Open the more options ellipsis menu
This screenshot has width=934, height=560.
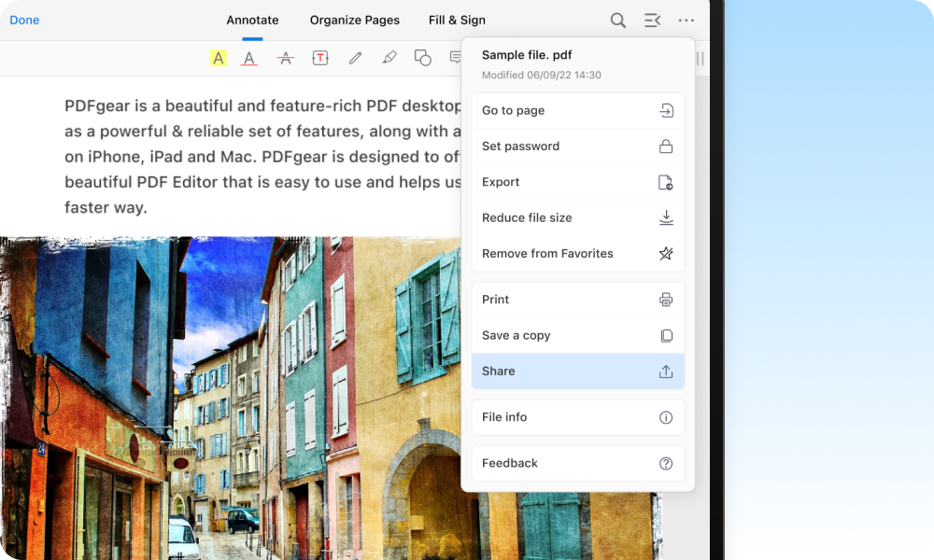coord(686,20)
